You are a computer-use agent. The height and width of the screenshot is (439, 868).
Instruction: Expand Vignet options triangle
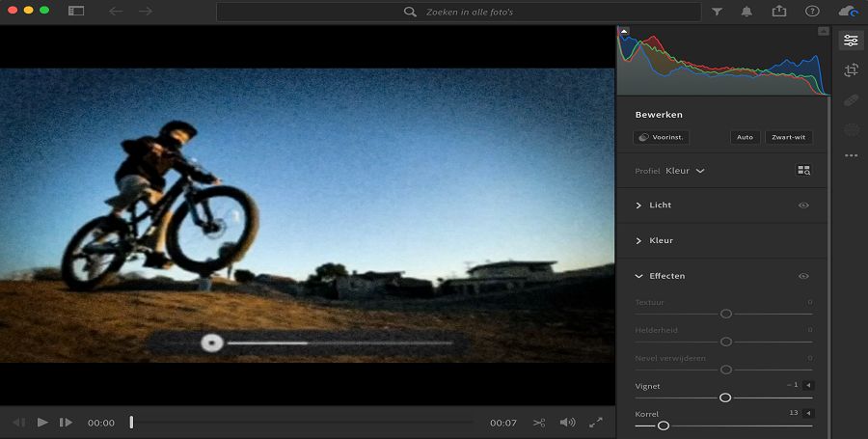[808, 385]
